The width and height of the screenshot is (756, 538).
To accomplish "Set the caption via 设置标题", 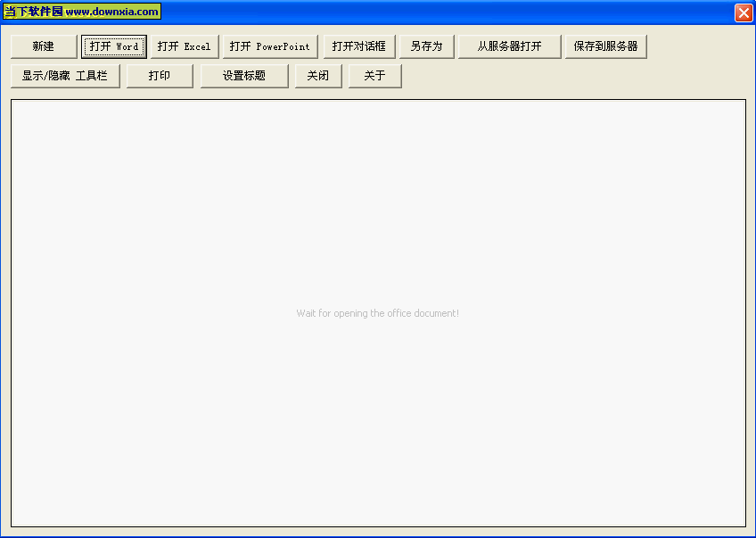I will pyautogui.click(x=244, y=76).
